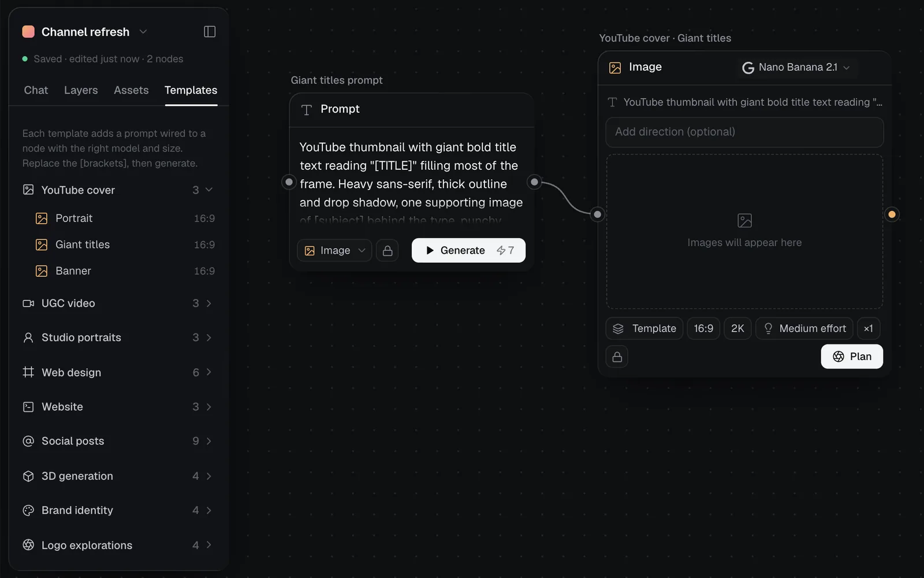Click the Social posts at-sign icon

tap(28, 441)
